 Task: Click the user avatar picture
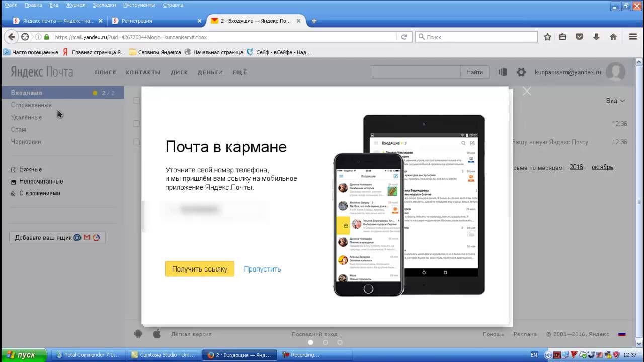click(x=615, y=72)
